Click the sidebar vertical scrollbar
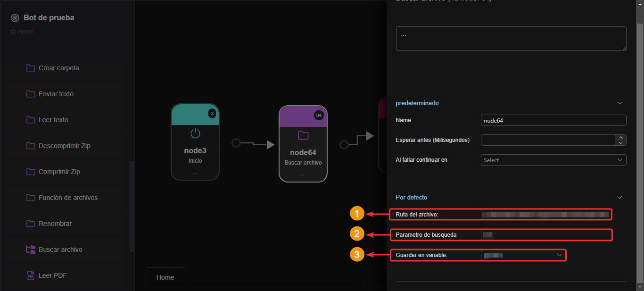Image resolution: width=644 pixels, height=291 pixels. point(132,206)
